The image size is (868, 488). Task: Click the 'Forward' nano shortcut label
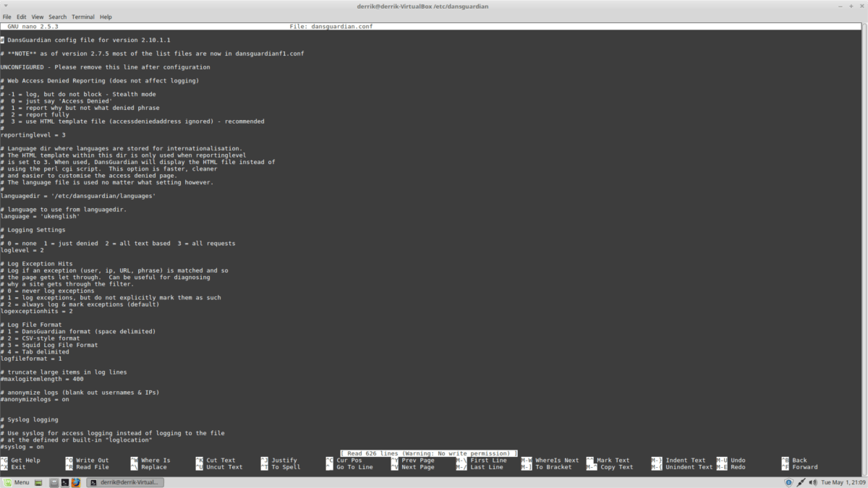point(805,467)
